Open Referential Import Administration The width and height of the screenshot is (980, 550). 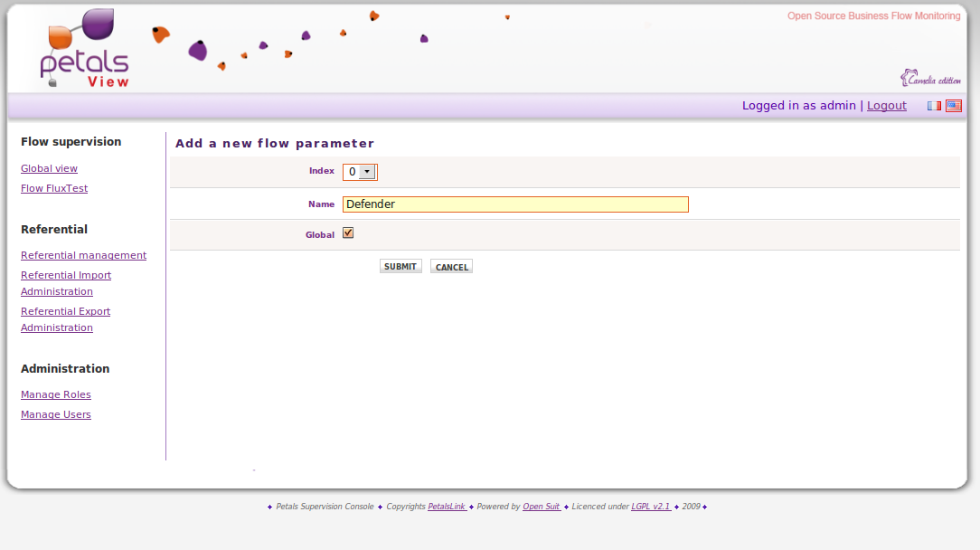[x=66, y=275]
